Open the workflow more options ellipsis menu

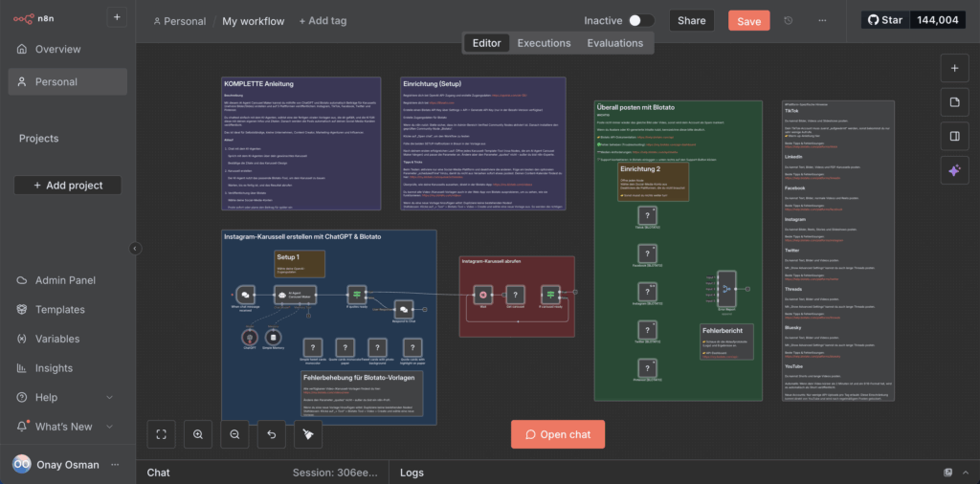822,21
